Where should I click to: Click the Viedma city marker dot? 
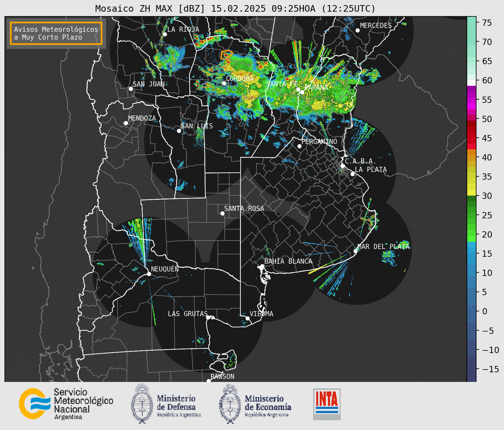[x=248, y=318]
